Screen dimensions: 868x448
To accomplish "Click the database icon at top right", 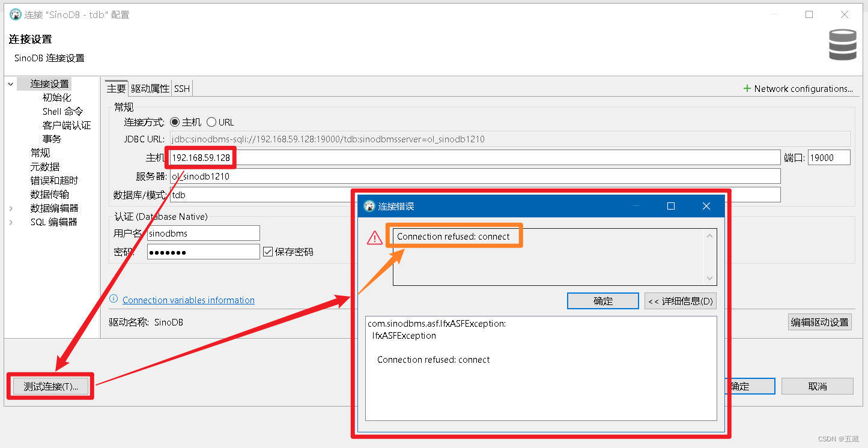I will coord(842,44).
